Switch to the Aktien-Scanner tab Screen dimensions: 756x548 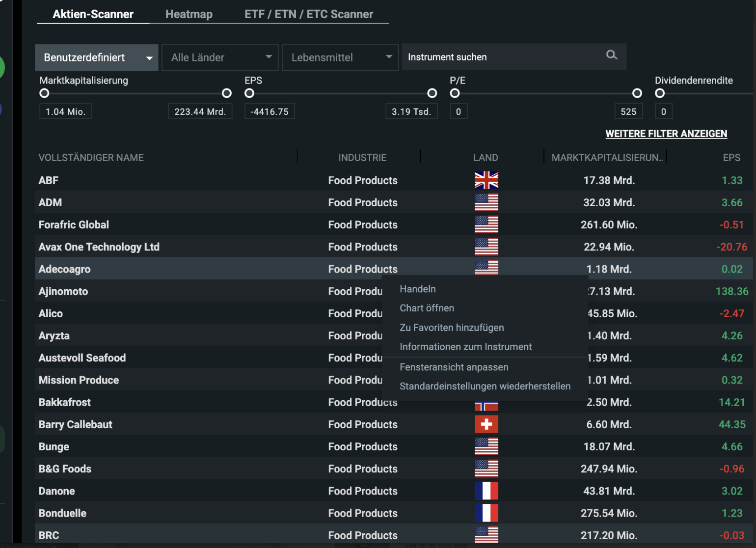[93, 14]
